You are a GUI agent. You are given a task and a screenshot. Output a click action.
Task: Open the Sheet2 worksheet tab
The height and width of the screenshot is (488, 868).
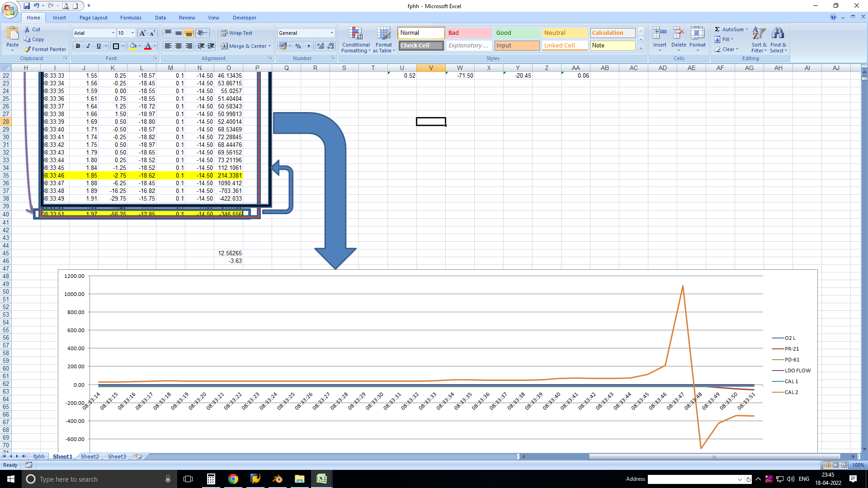click(89, 456)
